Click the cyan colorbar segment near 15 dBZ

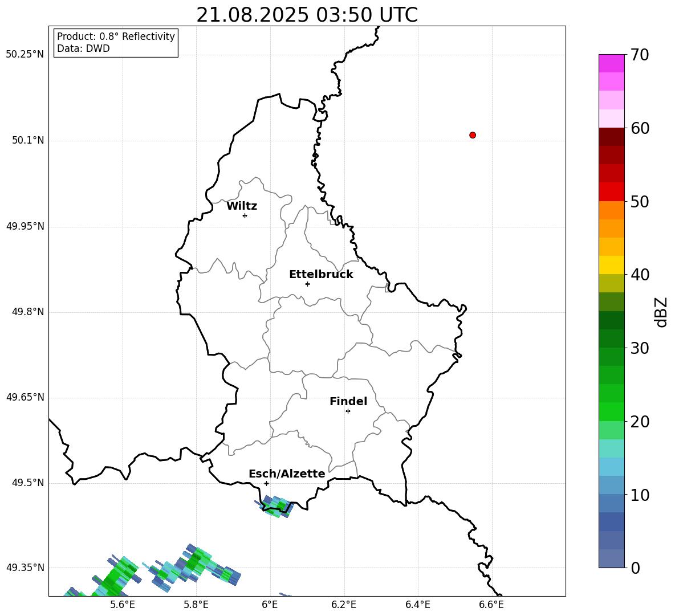612,467
